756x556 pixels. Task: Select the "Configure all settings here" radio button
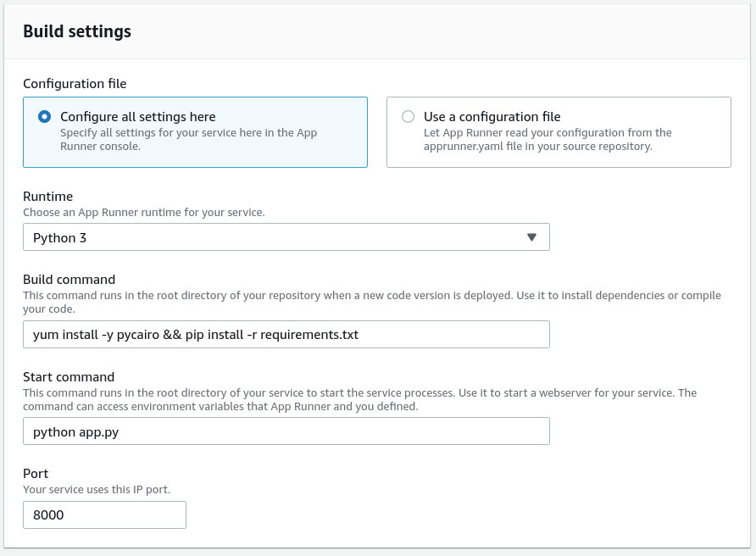tap(45, 117)
